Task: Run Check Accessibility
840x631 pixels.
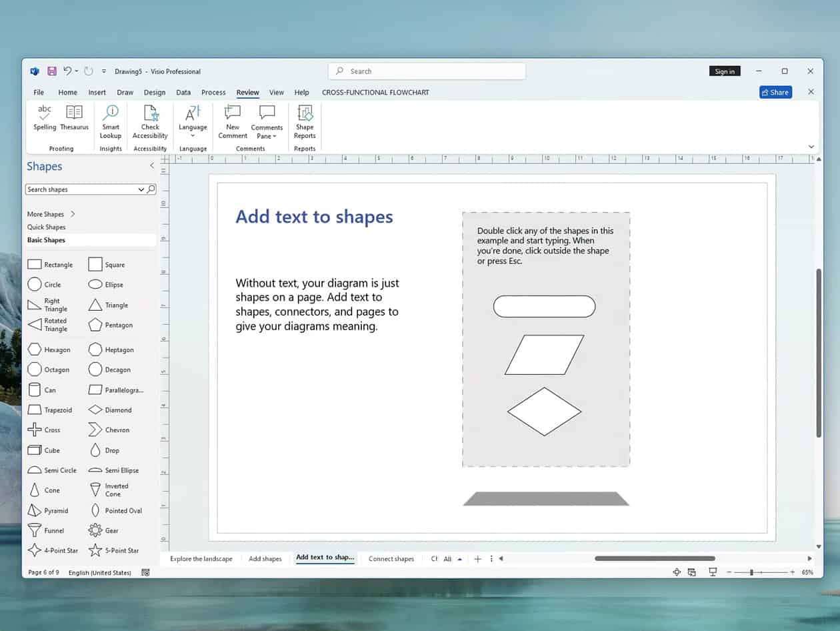Action: (150, 120)
